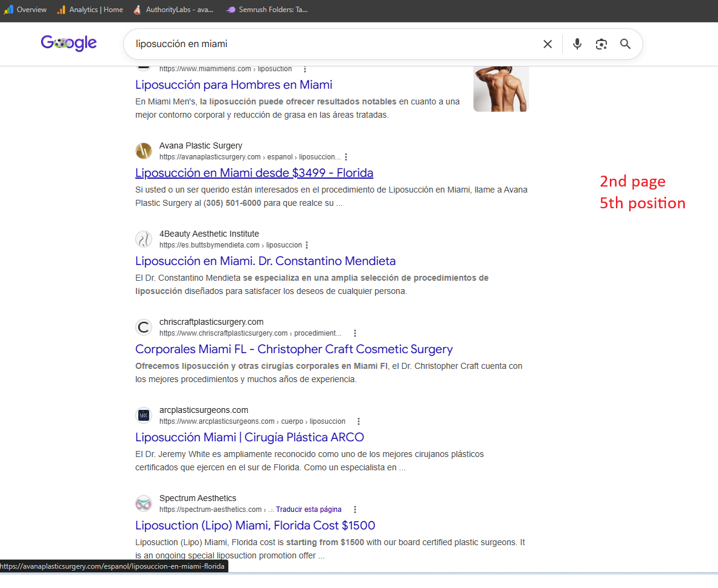This screenshot has height=588, width=718.
Task: Open the more options dots for 4Beauty Aesthetic Institute result
Action: point(307,245)
